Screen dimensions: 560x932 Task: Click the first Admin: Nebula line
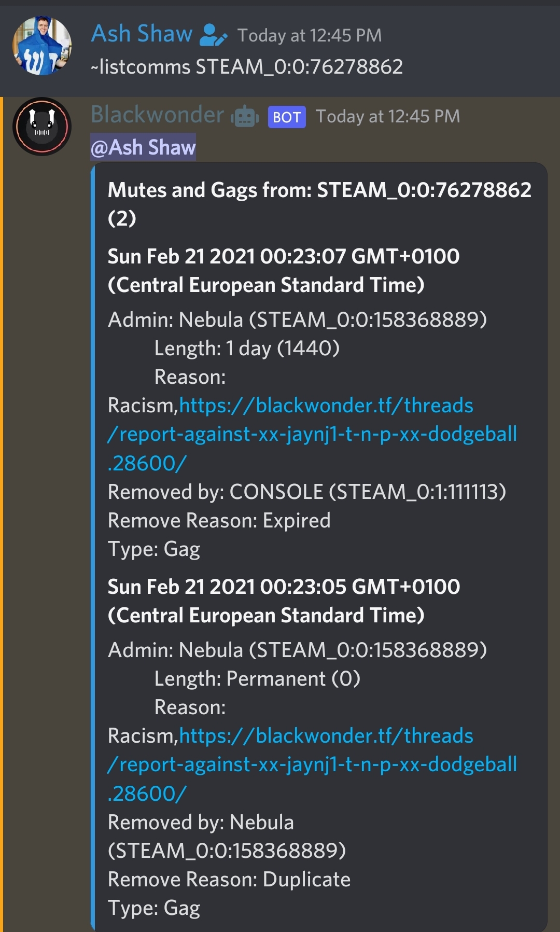tap(297, 319)
